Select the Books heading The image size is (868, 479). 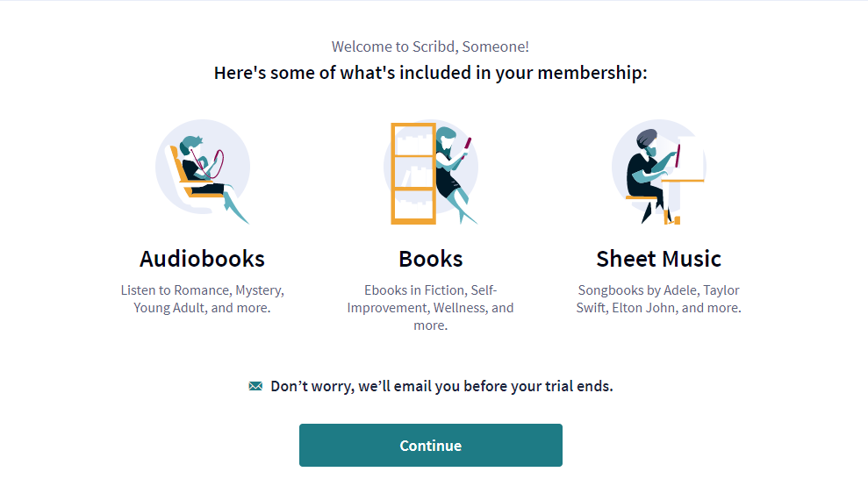[430, 259]
